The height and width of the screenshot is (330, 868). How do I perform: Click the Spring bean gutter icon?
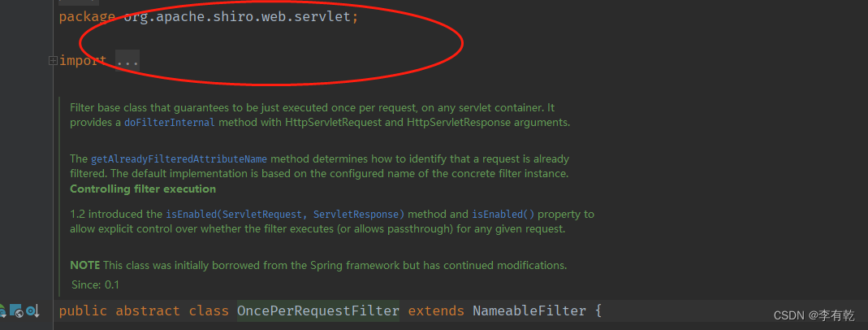2,311
